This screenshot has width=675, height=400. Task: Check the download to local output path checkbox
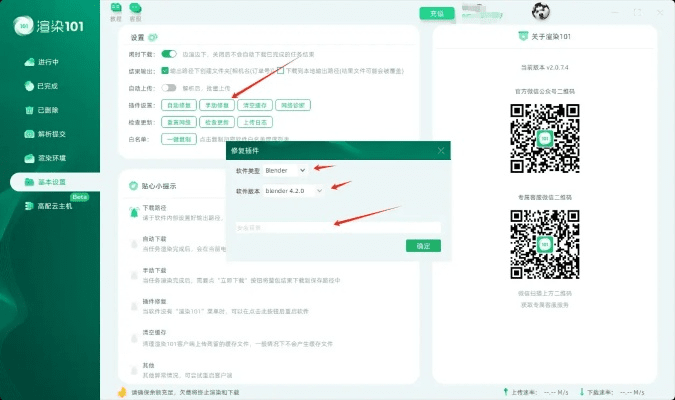280,71
